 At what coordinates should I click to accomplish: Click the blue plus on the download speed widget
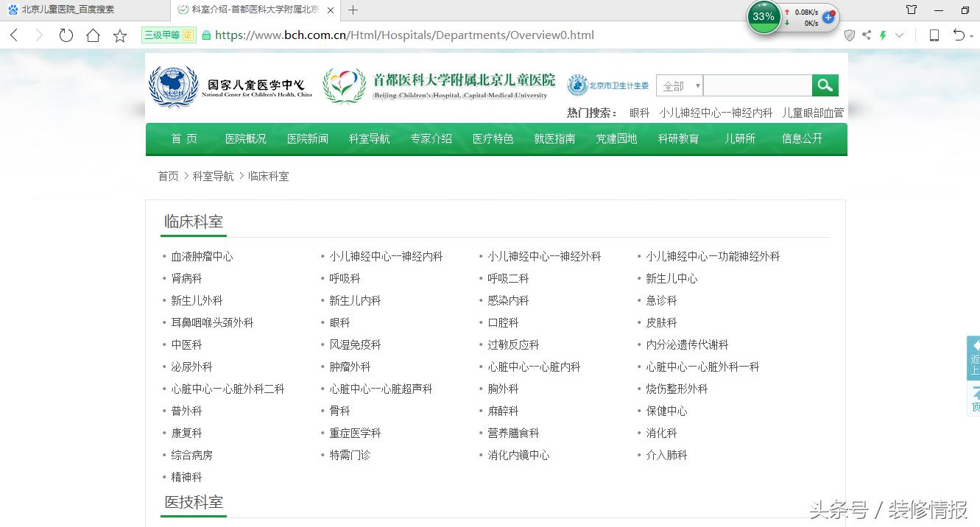coord(829,16)
